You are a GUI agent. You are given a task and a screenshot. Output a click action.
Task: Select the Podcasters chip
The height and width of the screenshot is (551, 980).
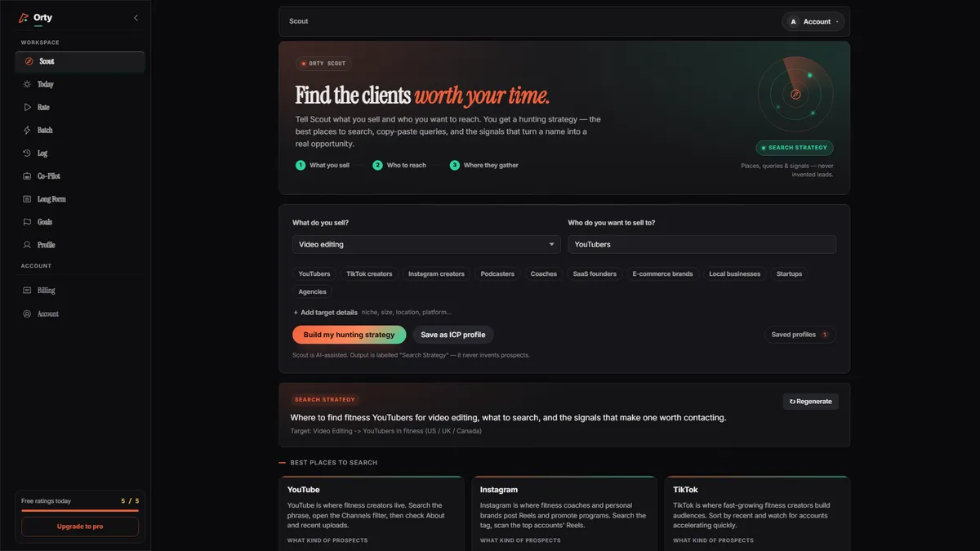497,273
